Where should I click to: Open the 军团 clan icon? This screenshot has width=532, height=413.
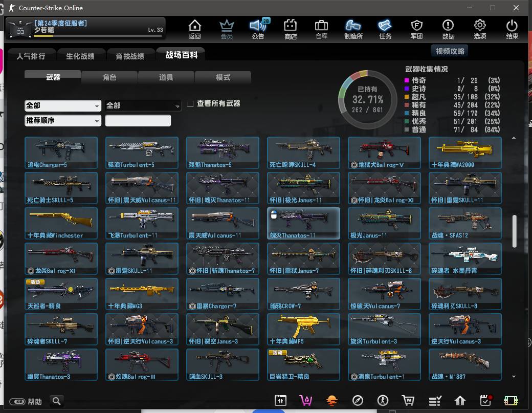tap(416, 29)
